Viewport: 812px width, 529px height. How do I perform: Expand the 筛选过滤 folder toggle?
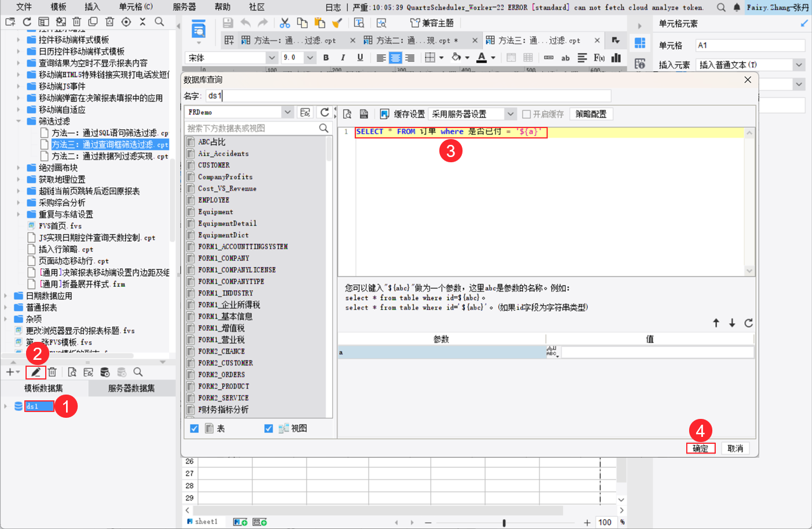19,121
